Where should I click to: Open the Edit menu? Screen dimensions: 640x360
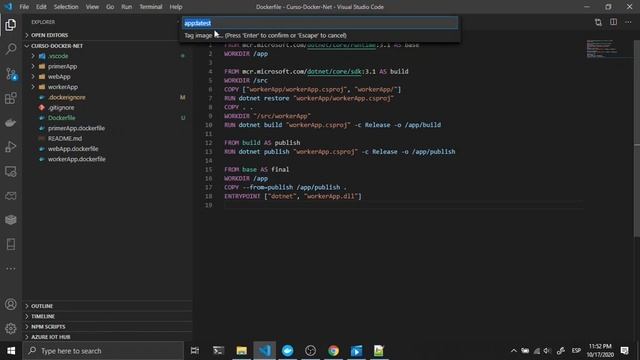coord(41,7)
